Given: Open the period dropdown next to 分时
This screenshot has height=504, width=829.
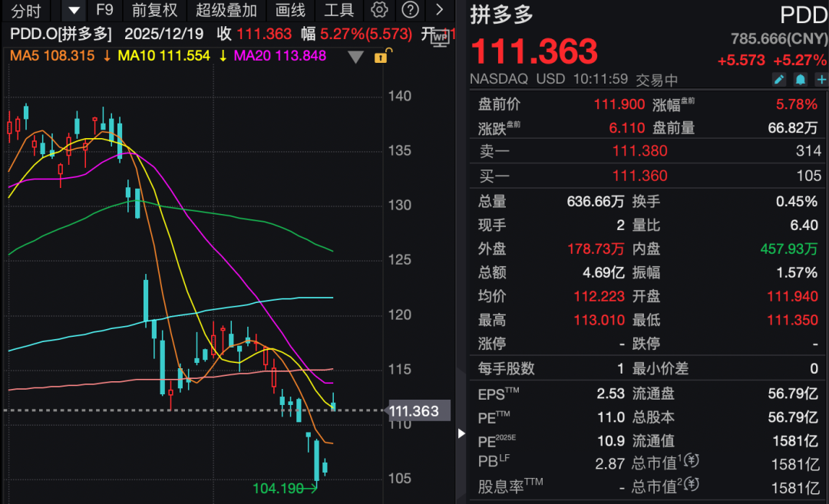Looking at the screenshot, I should coord(73,10).
